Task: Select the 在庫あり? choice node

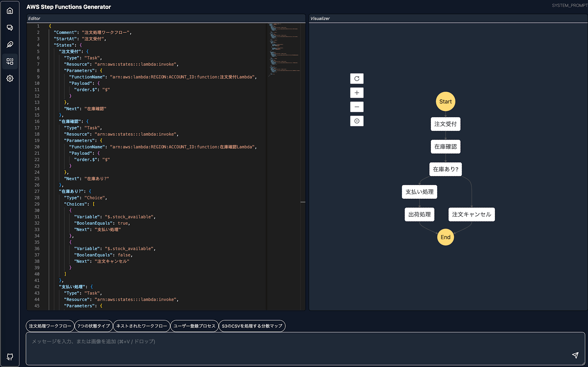Action: [445, 169]
